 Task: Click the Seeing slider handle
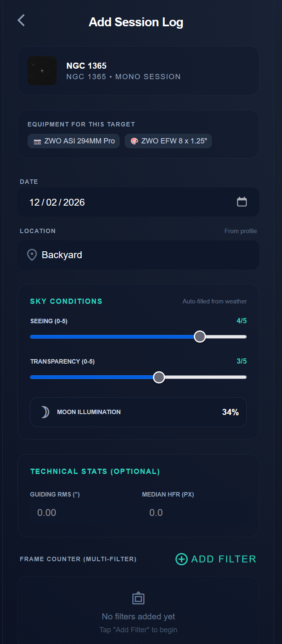pyautogui.click(x=200, y=337)
